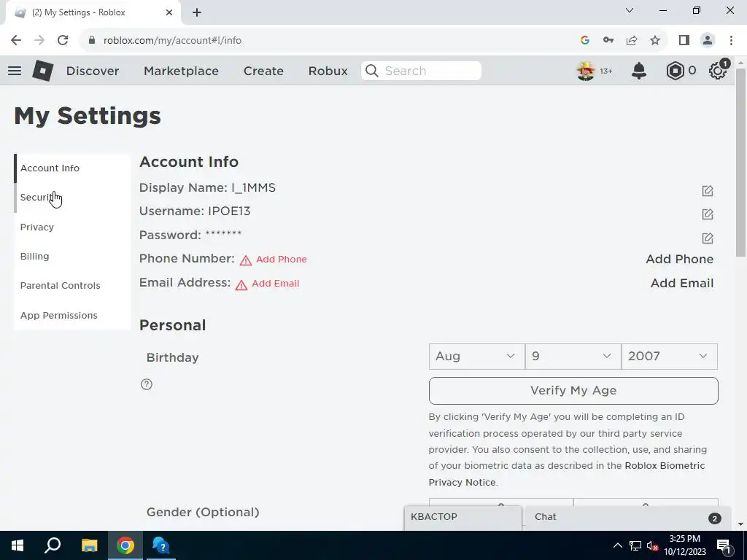Open the saved passwords key icon
Screen dimensions: 747x560
608,41
